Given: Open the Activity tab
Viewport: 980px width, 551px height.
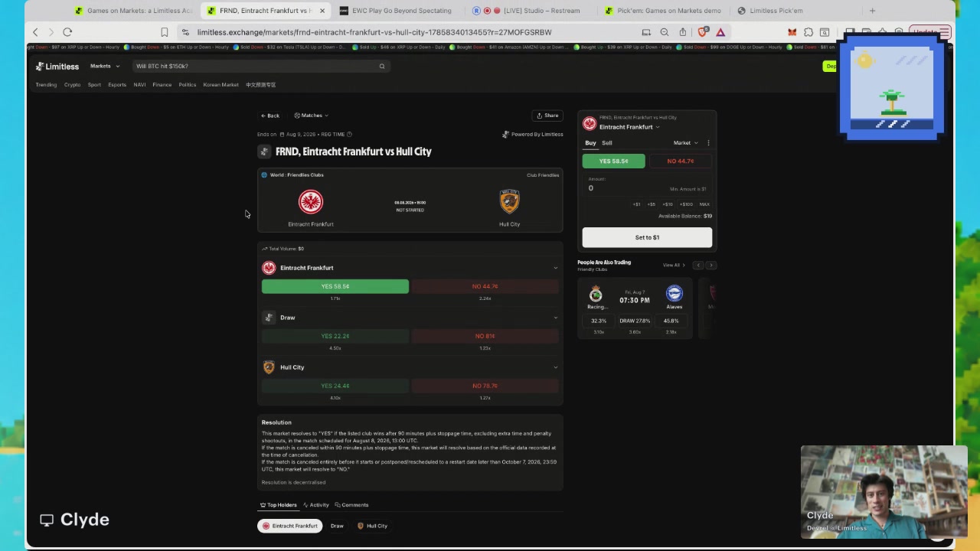Looking at the screenshot, I should pos(316,505).
